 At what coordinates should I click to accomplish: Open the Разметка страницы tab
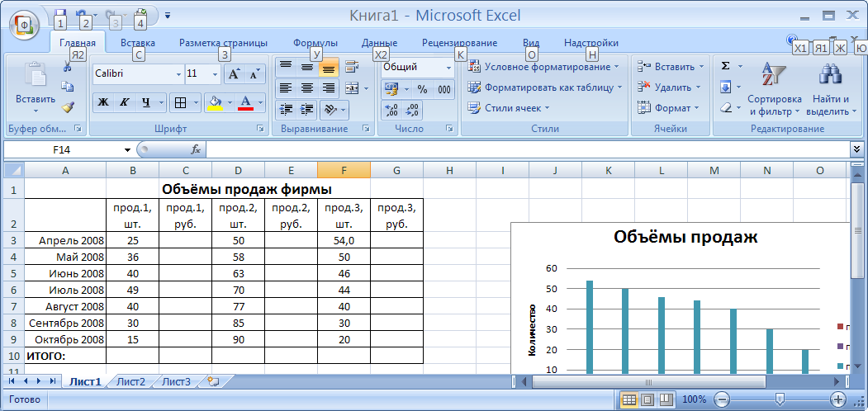coord(223,43)
